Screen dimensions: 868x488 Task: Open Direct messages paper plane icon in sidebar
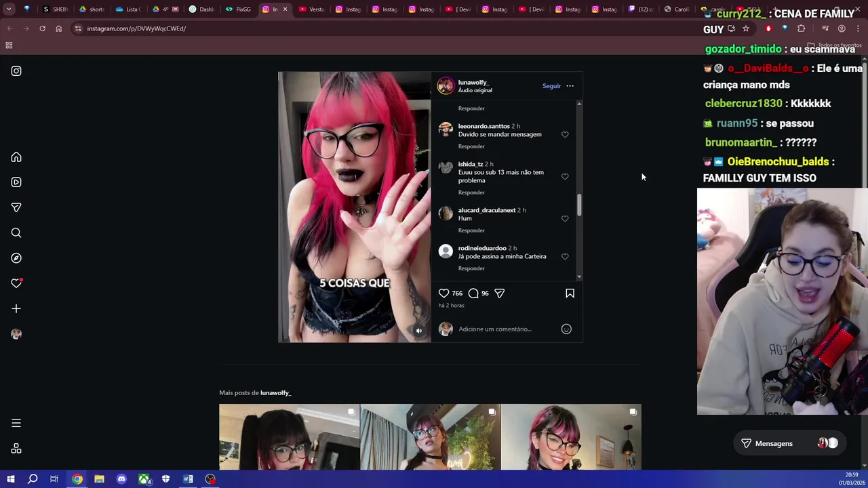[16, 207]
